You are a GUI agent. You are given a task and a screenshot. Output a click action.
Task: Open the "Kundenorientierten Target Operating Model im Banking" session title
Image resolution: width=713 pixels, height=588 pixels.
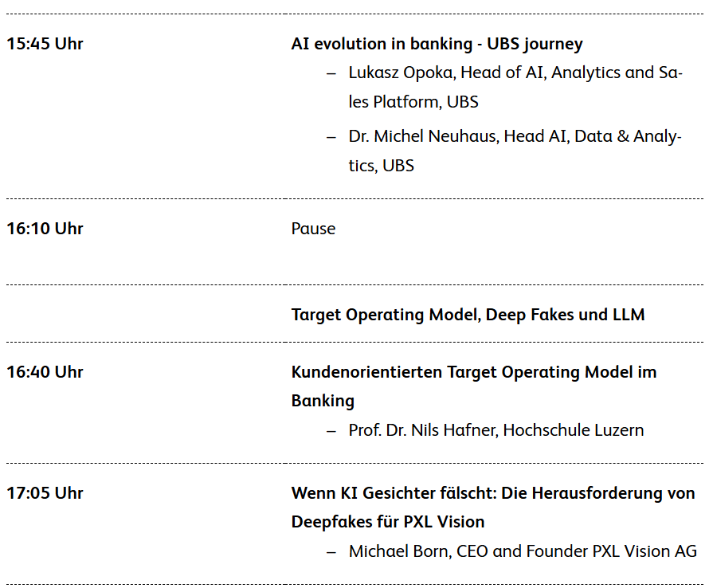pos(473,386)
